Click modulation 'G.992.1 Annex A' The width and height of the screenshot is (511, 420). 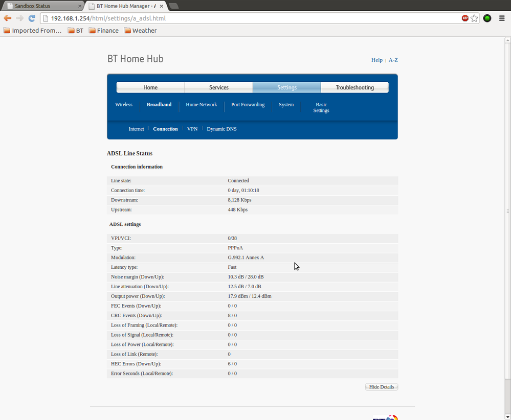click(246, 258)
